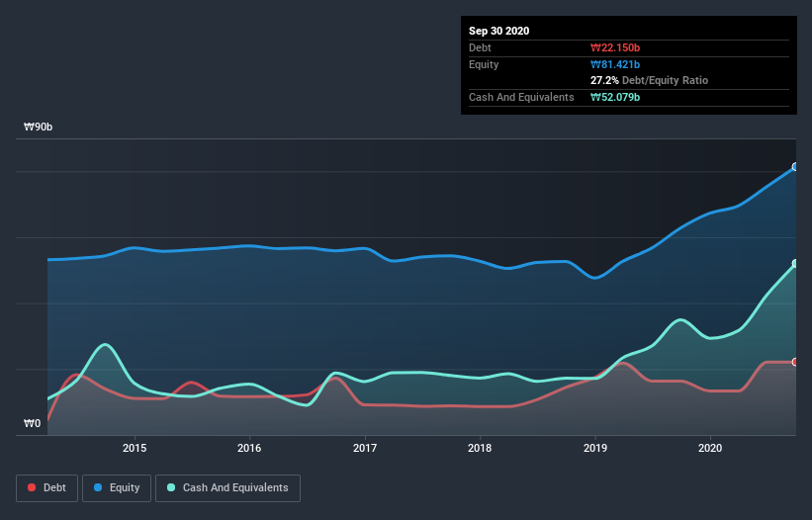Toggle Cash And Equivalents legend button

[227, 488]
